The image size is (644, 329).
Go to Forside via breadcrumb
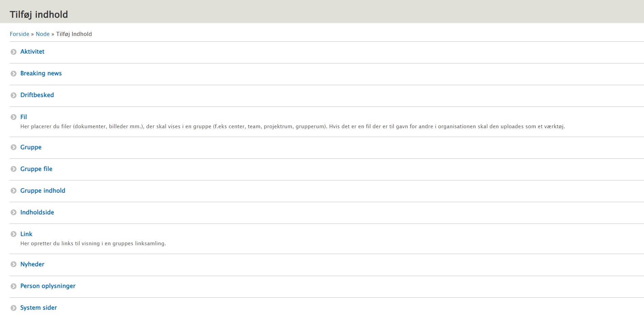coord(19,34)
